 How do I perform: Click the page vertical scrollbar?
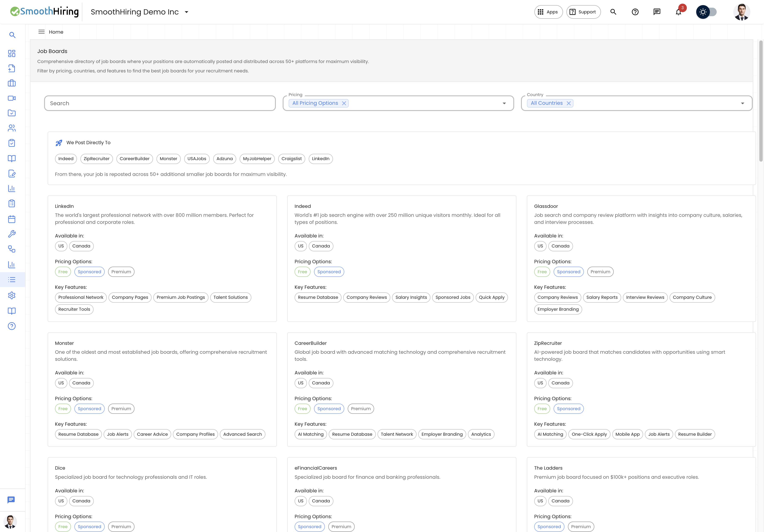point(761,101)
